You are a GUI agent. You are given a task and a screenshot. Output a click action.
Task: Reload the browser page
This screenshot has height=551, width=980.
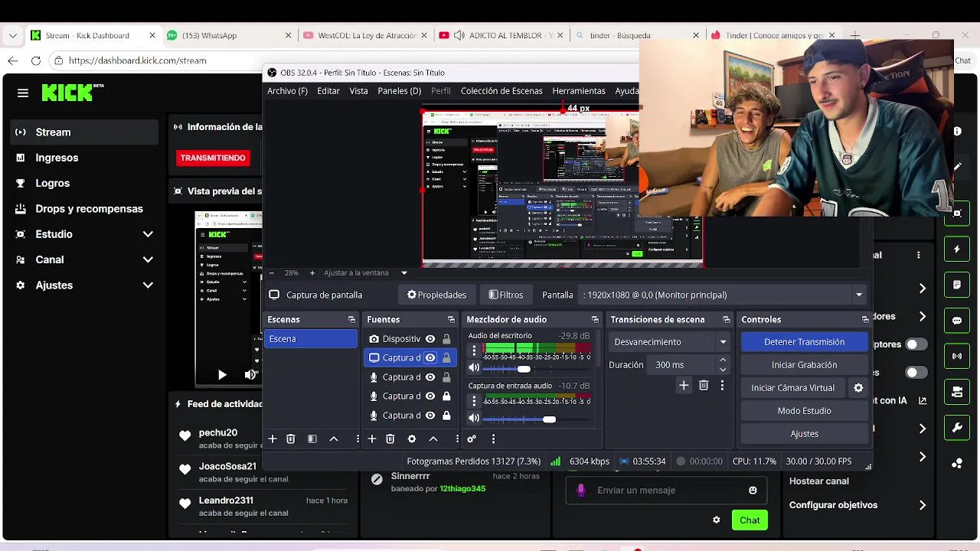coord(36,60)
